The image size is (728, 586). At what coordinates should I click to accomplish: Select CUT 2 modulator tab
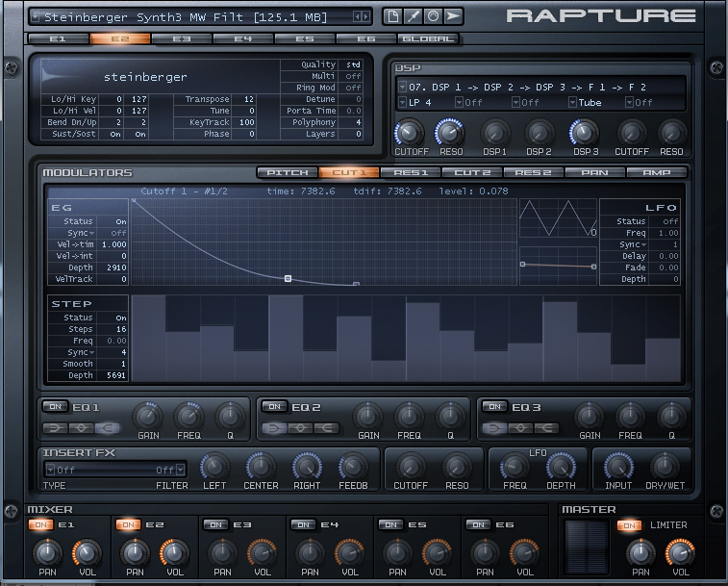click(472, 172)
